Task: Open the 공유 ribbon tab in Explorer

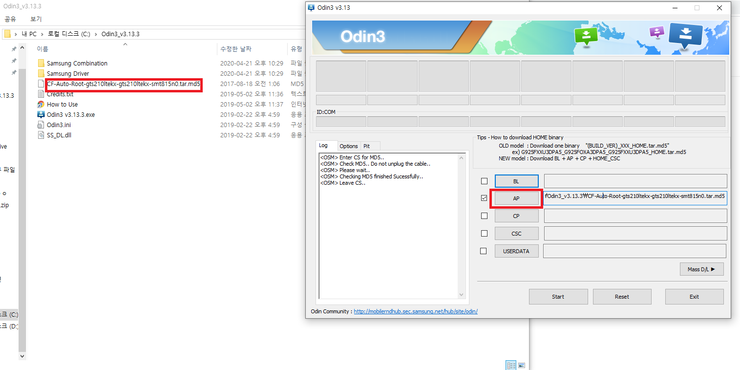Action: click(10, 19)
